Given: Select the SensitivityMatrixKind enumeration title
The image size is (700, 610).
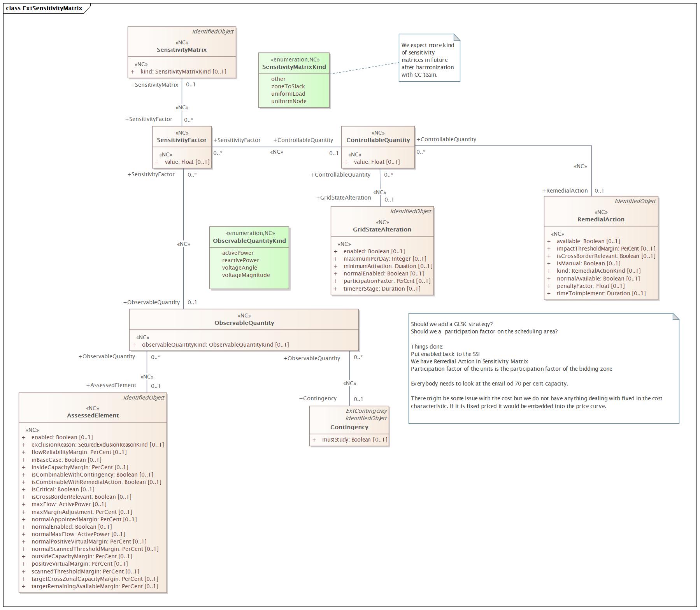Looking at the screenshot, I should (294, 67).
